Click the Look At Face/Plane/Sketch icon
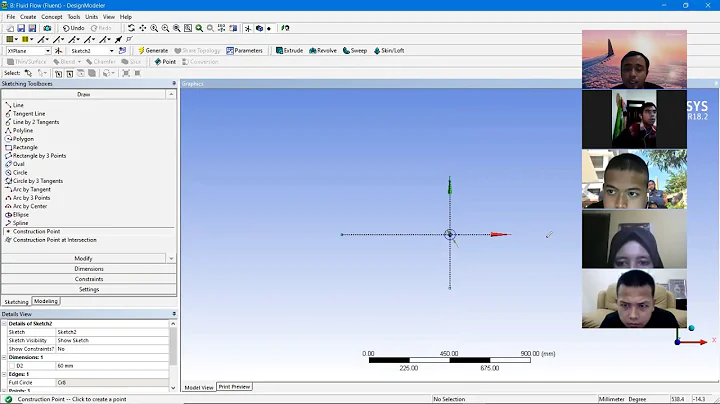Image resolution: width=720 pixels, height=404 pixels. pyautogui.click(x=285, y=28)
